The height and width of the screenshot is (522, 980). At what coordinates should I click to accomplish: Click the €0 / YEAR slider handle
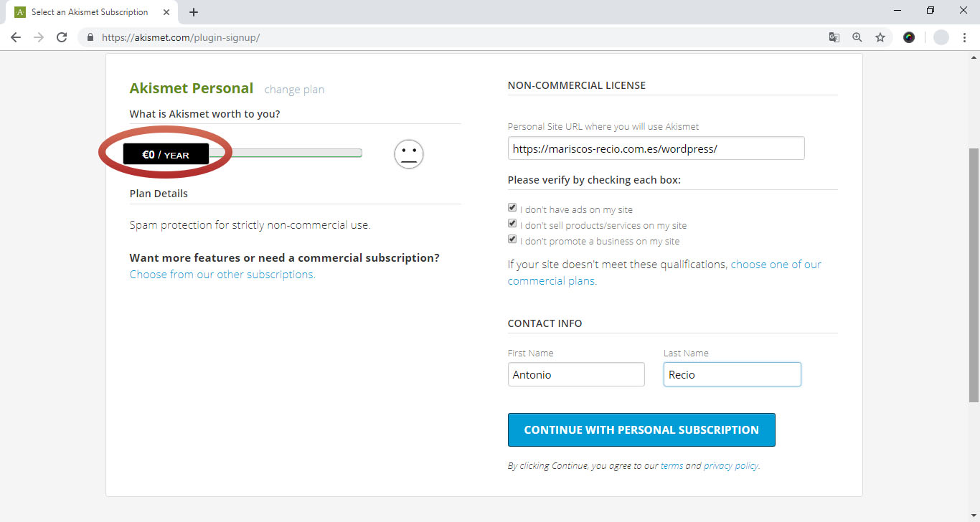pyautogui.click(x=166, y=154)
